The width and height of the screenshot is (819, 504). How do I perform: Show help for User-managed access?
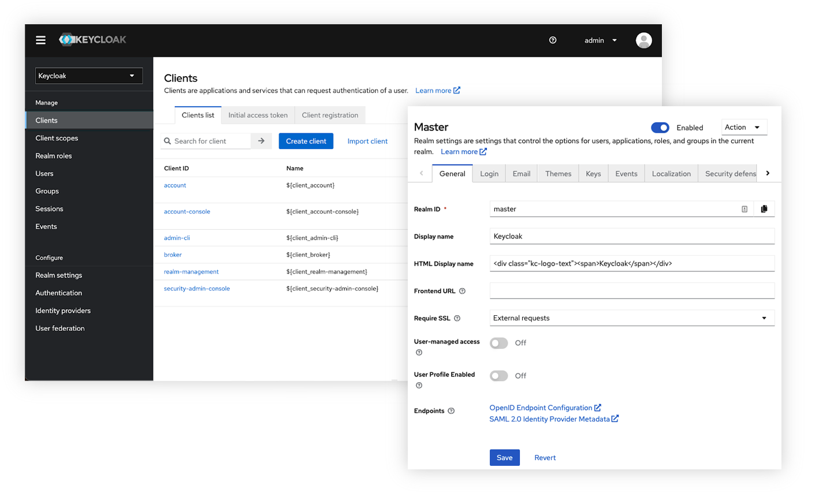pyautogui.click(x=419, y=352)
